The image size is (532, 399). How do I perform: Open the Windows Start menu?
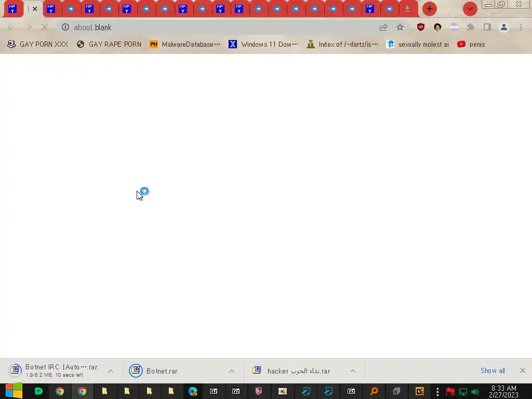[x=14, y=391]
